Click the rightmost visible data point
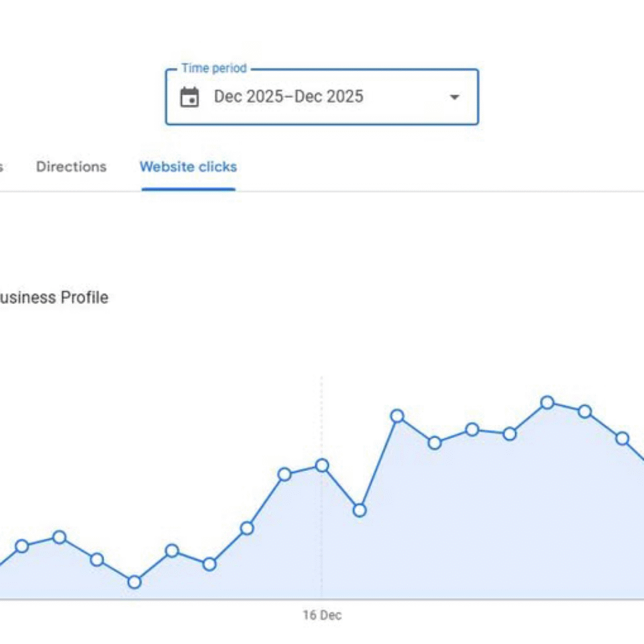Viewport: 644px width, 644px height. coord(623,439)
